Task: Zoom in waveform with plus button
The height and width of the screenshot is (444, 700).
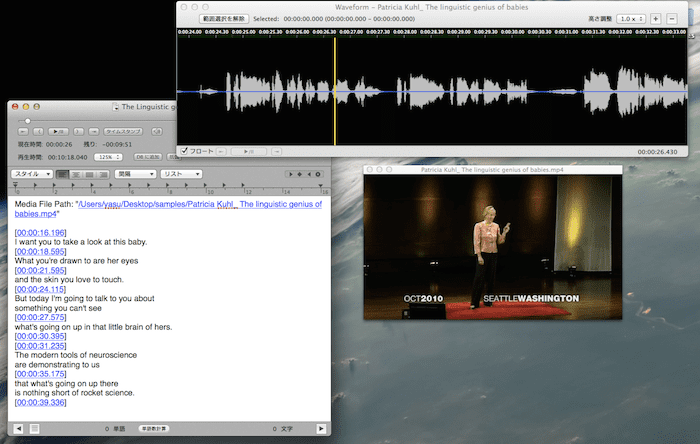Action: [x=655, y=19]
